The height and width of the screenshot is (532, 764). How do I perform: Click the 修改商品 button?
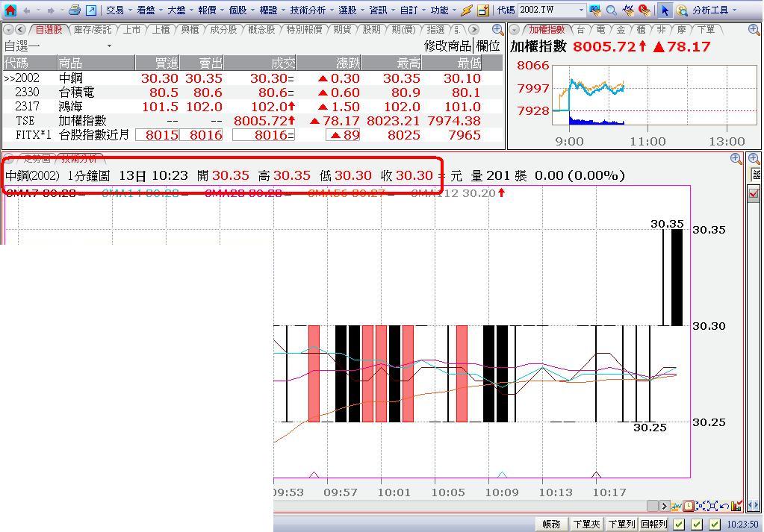pyautogui.click(x=447, y=46)
